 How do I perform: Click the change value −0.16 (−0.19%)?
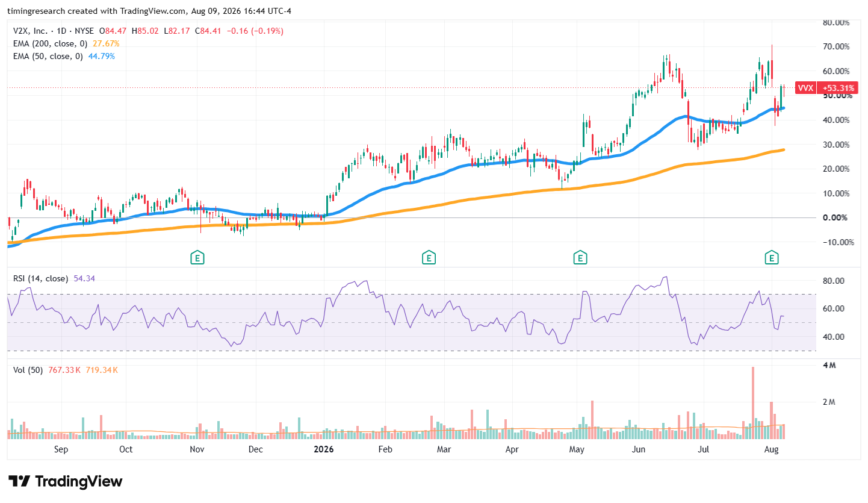coord(255,31)
